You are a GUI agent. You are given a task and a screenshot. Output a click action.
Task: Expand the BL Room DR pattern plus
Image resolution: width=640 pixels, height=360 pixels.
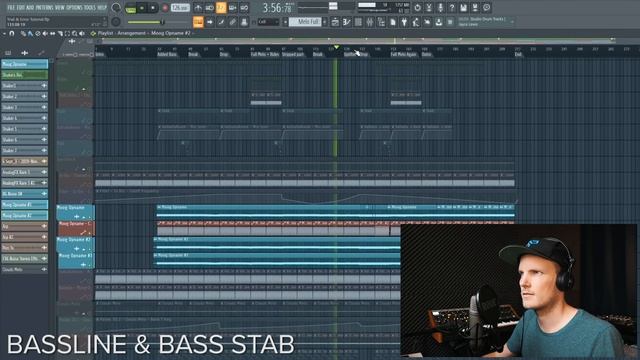point(44,193)
